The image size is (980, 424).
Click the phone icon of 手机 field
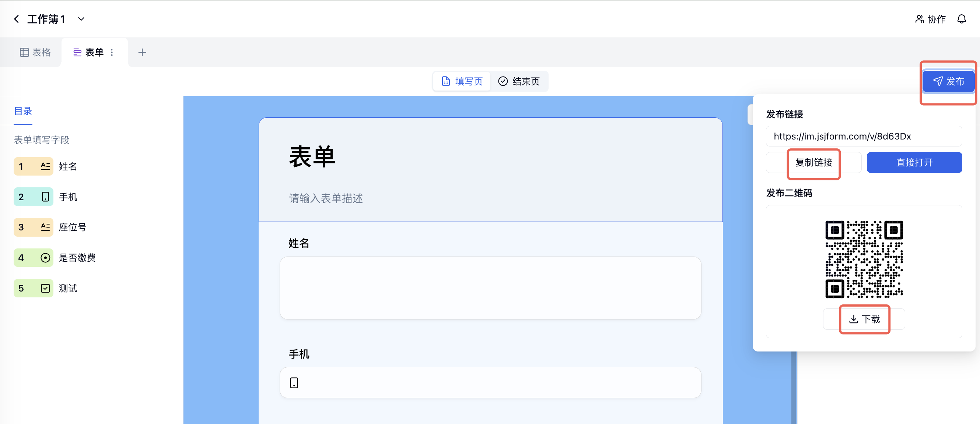click(x=45, y=197)
